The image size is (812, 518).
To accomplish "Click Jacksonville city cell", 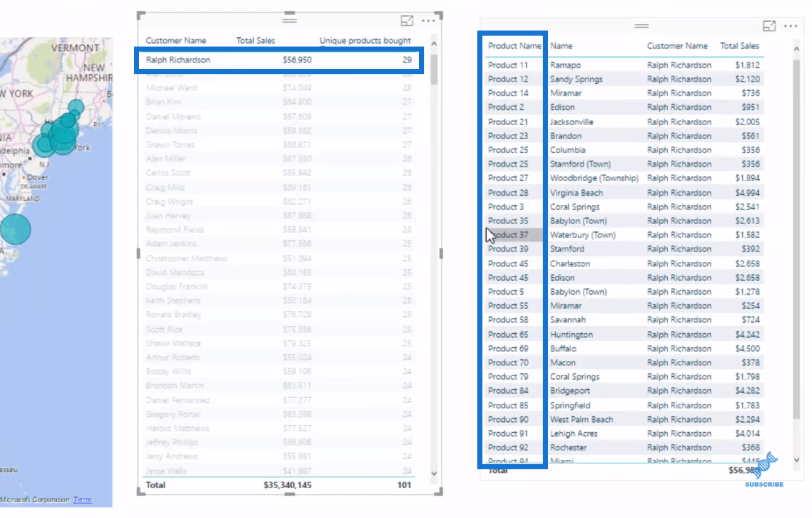I will click(572, 121).
